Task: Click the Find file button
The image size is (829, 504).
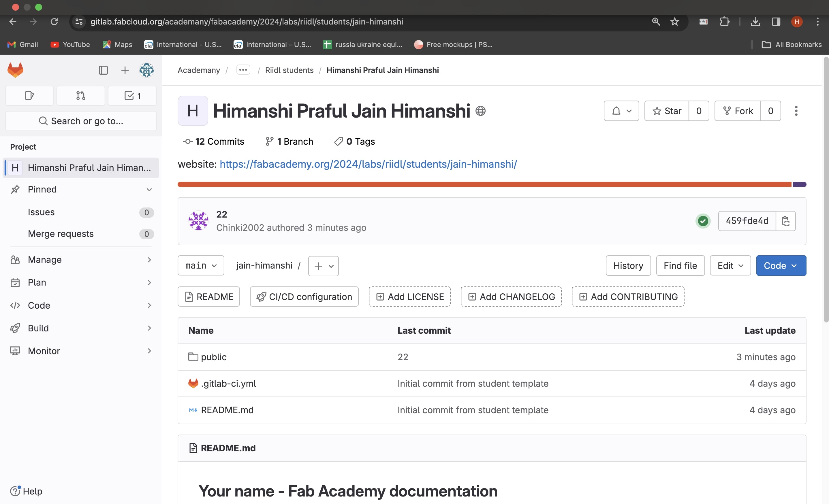Action: (x=680, y=266)
